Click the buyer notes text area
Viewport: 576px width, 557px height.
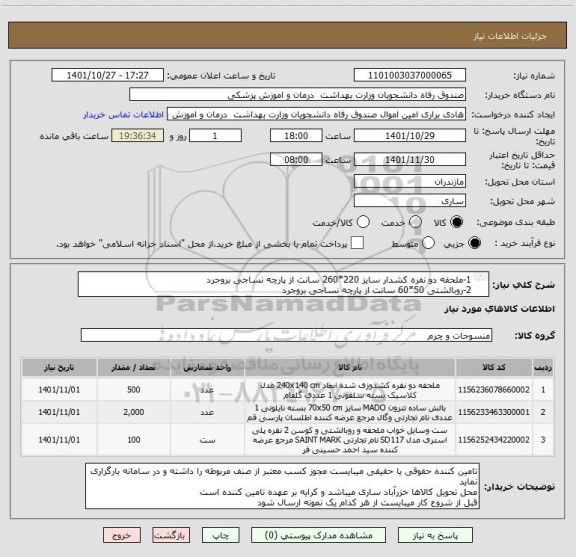point(282,486)
